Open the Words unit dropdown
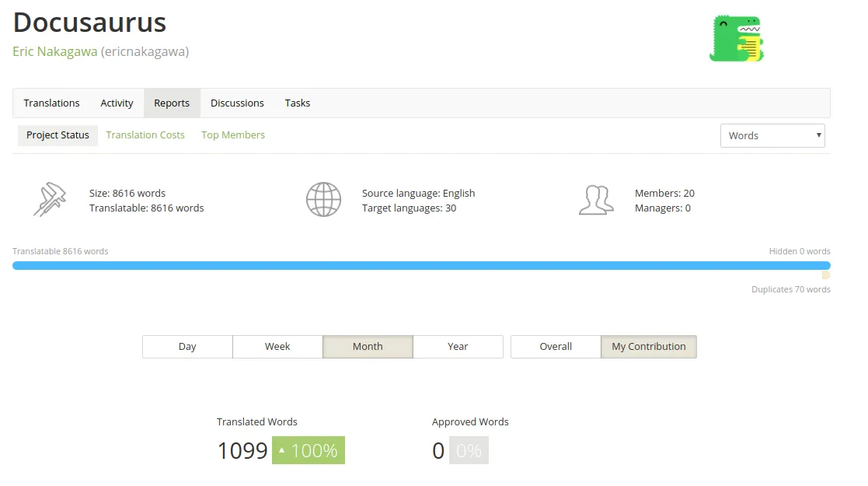The width and height of the screenshot is (868, 486). click(x=772, y=136)
